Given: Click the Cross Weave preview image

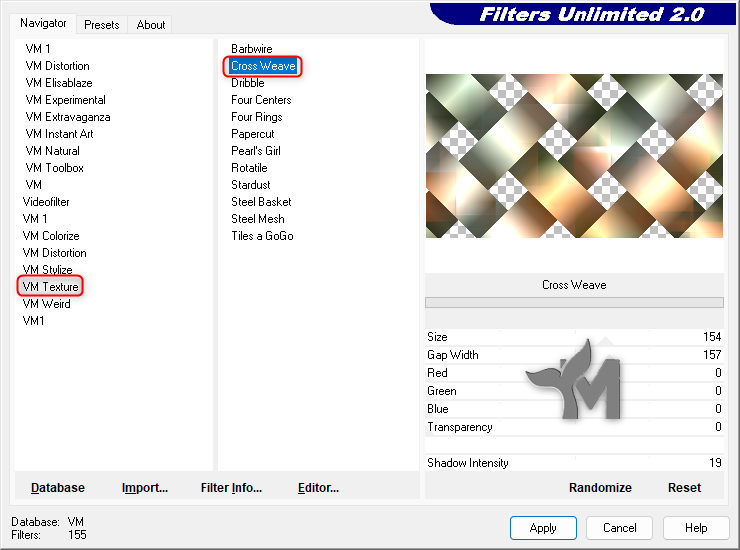Looking at the screenshot, I should [x=574, y=156].
